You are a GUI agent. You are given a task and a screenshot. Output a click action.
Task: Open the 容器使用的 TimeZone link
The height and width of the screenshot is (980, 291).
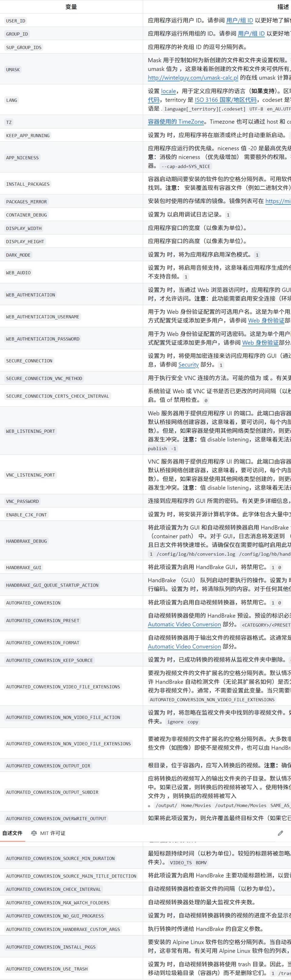tap(176, 122)
